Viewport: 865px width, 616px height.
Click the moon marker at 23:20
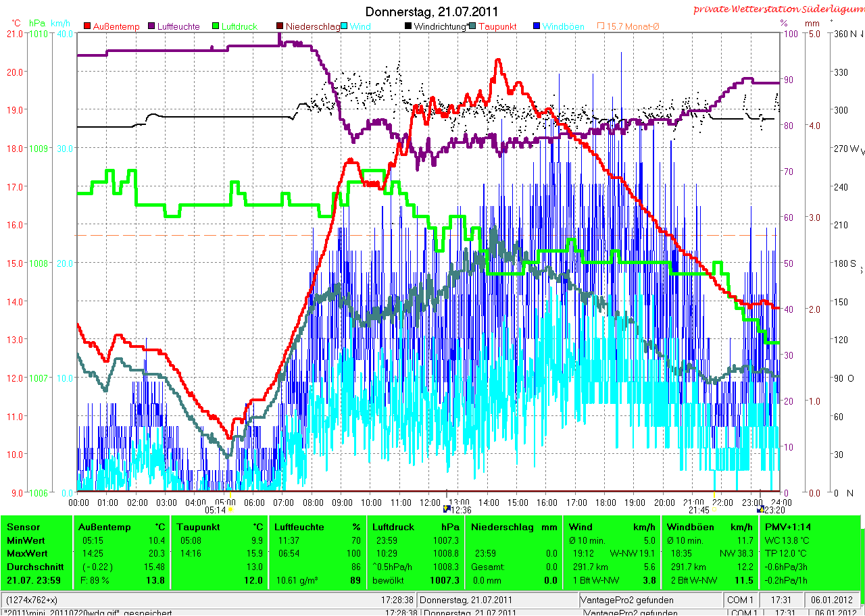[x=761, y=510]
